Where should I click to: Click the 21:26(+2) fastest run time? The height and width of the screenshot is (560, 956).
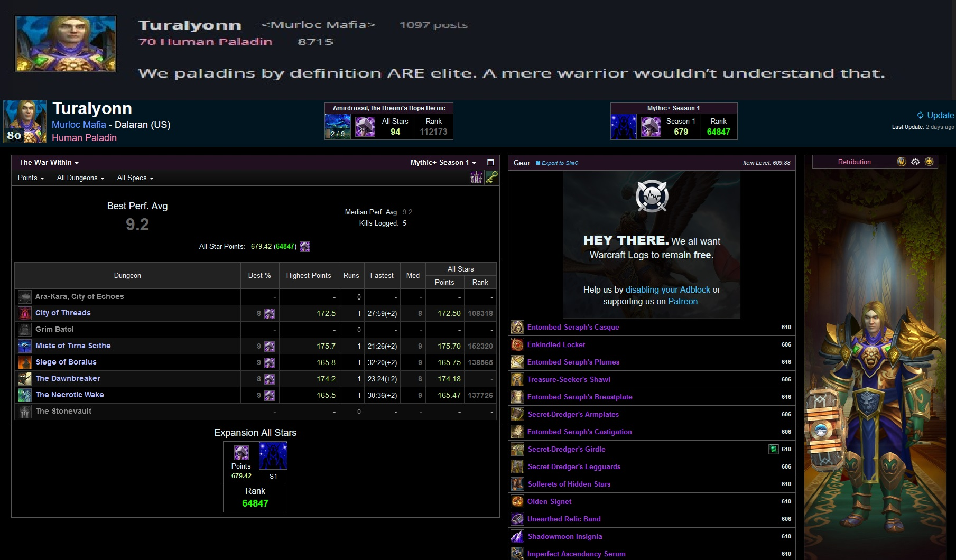(382, 346)
